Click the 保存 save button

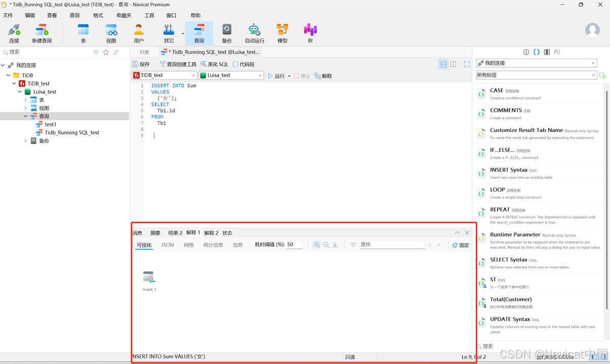pyautogui.click(x=141, y=64)
